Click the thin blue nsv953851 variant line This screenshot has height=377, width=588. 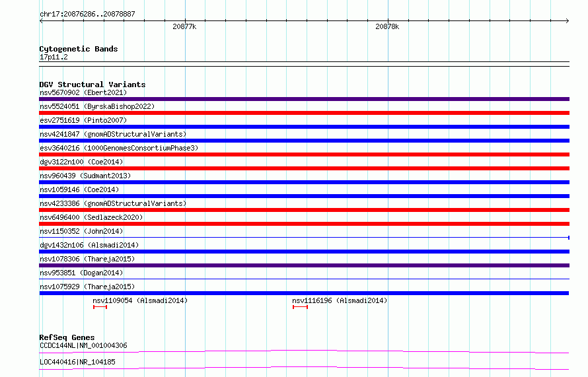pos(304,279)
